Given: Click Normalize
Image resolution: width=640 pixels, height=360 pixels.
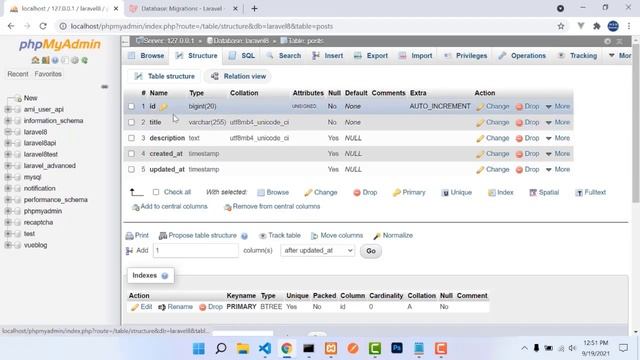Looking at the screenshot, I should click(x=393, y=236).
